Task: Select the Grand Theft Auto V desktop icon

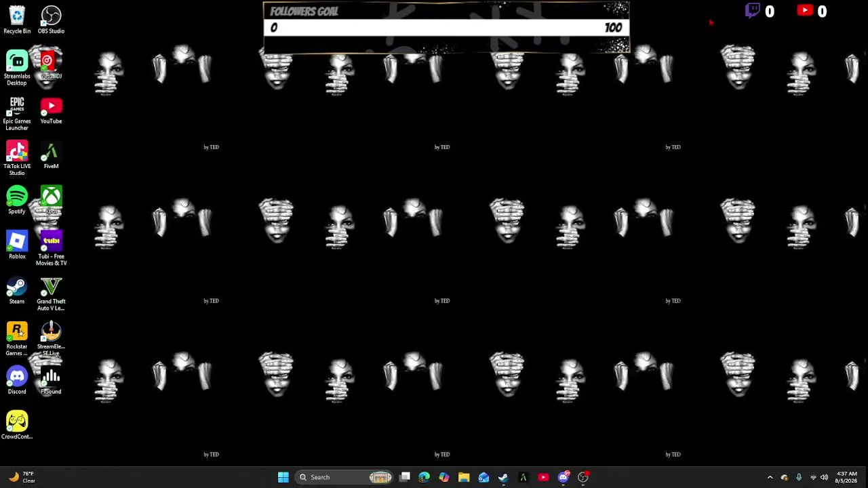Action: pos(51,293)
